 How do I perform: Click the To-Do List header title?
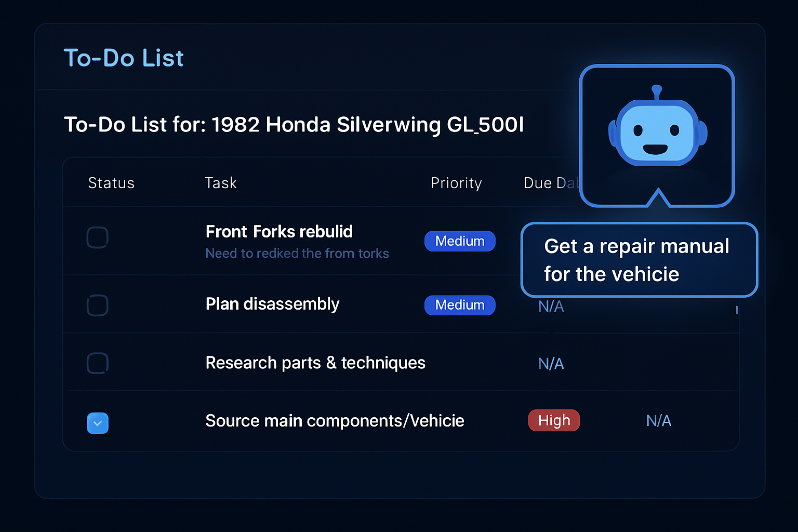[x=124, y=58]
